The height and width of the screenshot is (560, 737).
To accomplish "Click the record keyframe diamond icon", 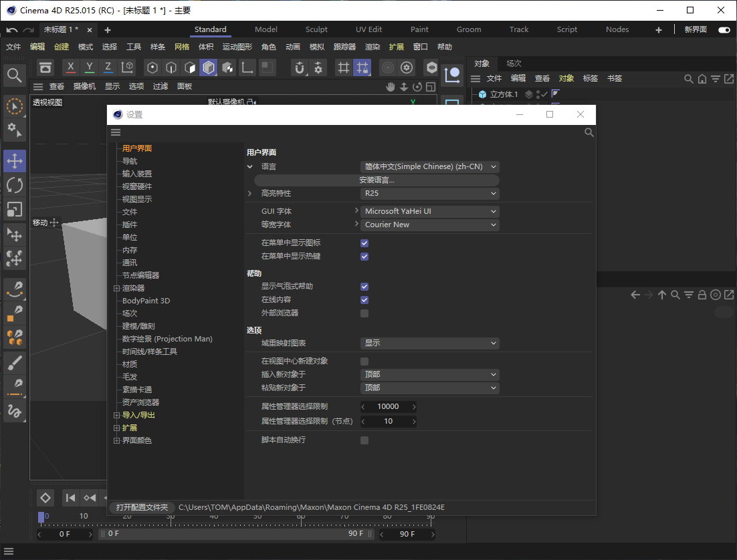I will (45, 497).
